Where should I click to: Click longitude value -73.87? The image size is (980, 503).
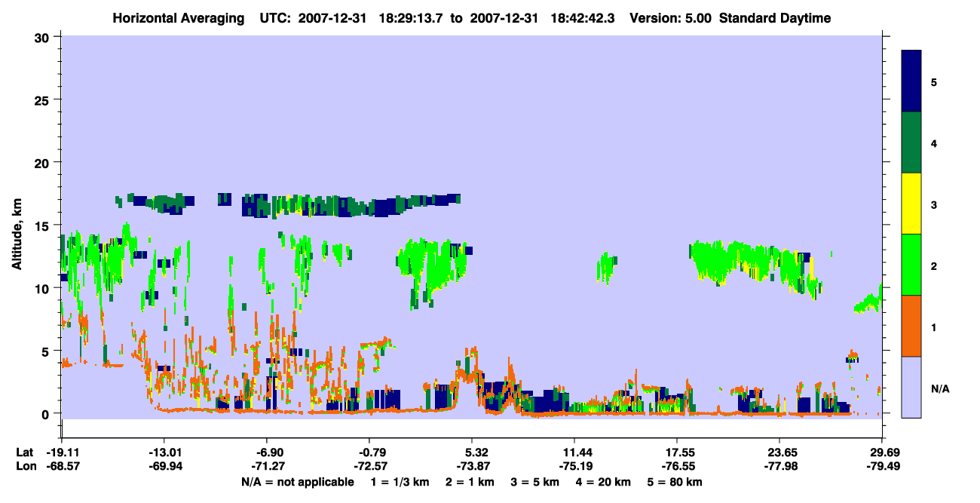(472, 466)
